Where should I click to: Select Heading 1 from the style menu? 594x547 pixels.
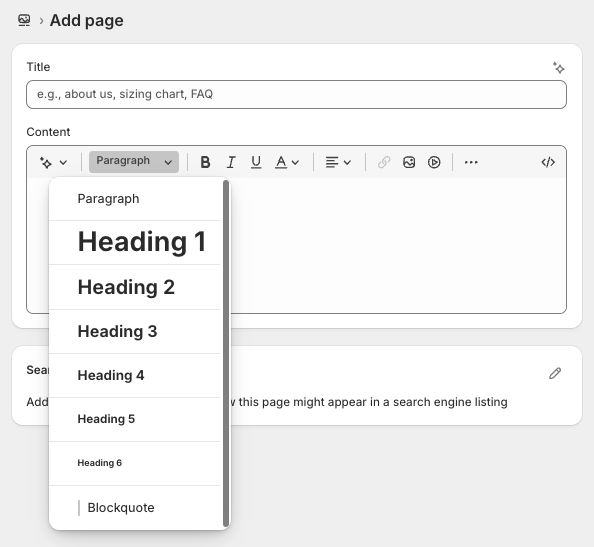pos(135,242)
